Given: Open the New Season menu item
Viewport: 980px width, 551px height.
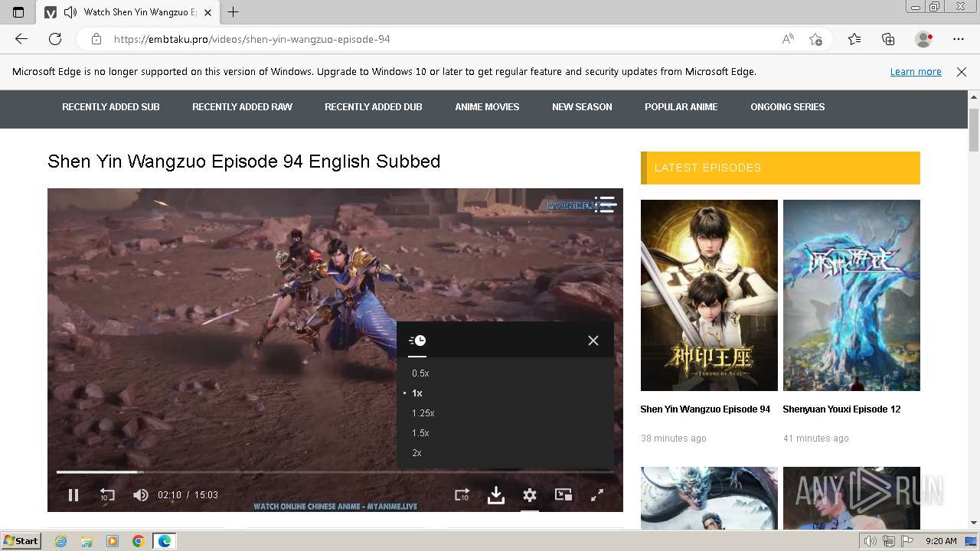Looking at the screenshot, I should (x=582, y=107).
